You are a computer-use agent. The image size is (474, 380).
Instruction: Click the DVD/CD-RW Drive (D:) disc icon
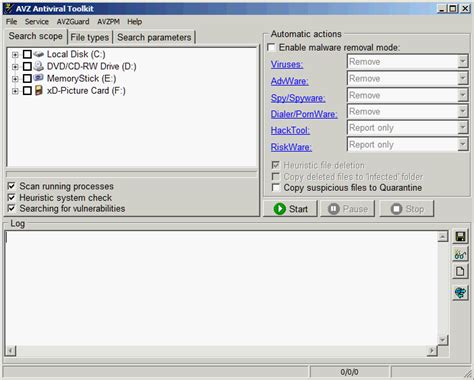(x=39, y=66)
